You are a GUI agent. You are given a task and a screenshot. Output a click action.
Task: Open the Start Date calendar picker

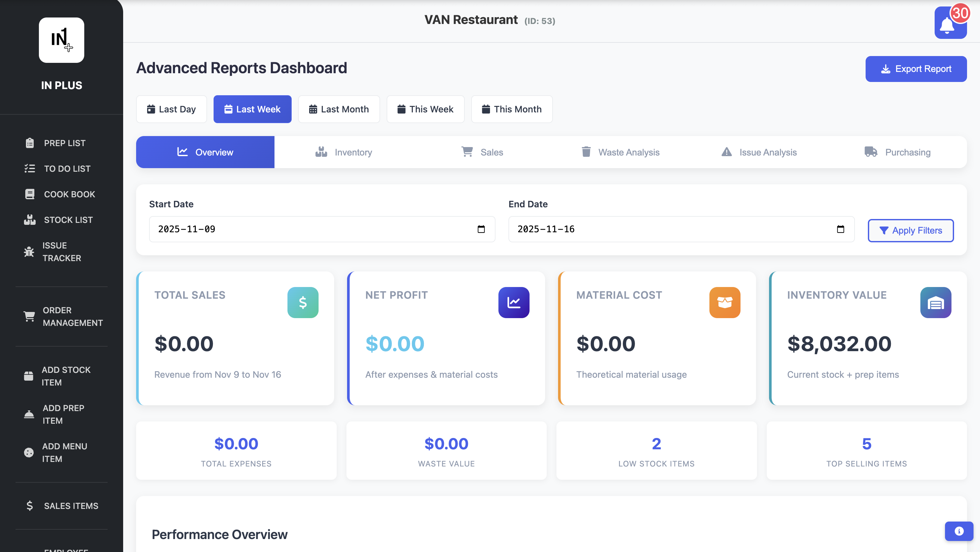pos(481,229)
